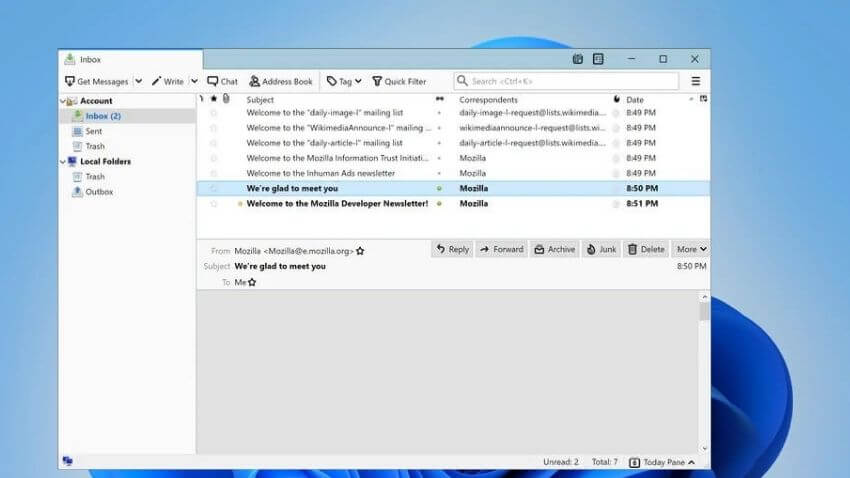Toggle read status of Mozilla Developer Newsletter message
Screen dimensions: 850x478
click(438, 203)
